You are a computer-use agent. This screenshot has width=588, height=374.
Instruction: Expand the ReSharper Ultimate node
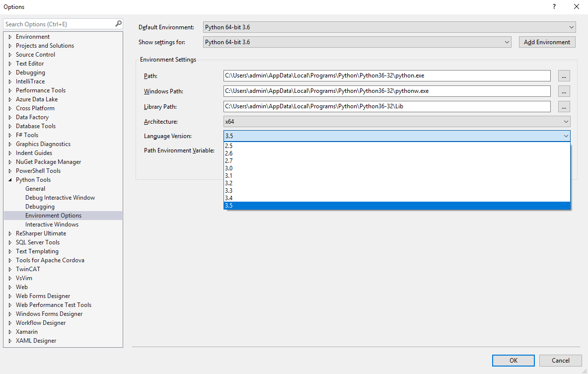click(x=10, y=233)
